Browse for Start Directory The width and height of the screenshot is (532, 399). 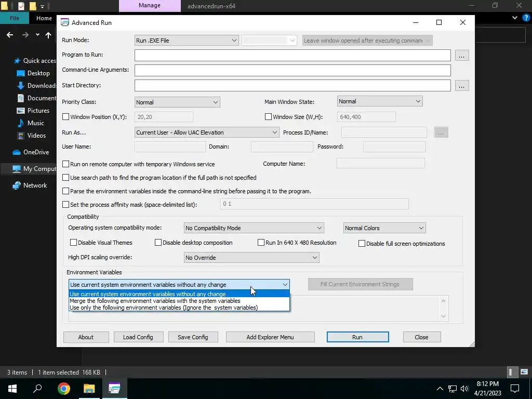point(461,86)
